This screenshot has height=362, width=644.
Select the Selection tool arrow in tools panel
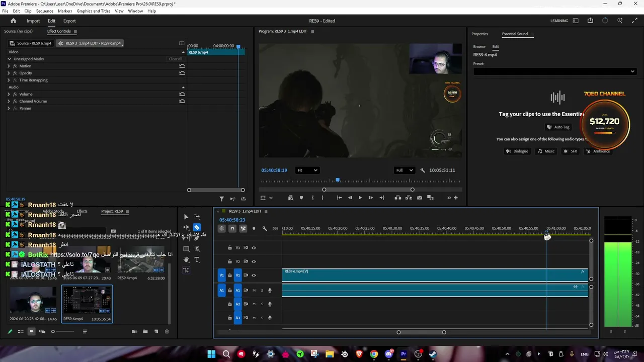[186, 217]
